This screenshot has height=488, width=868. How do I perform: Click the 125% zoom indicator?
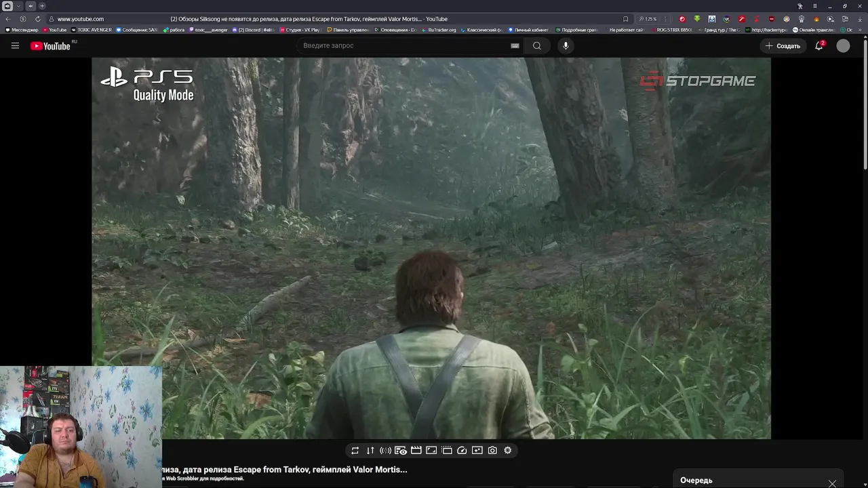(x=648, y=19)
